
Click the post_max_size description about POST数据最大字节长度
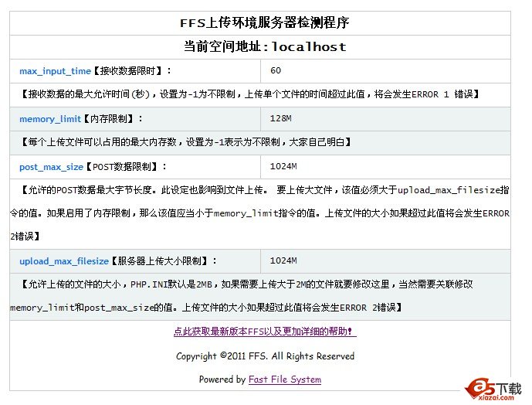(x=260, y=213)
